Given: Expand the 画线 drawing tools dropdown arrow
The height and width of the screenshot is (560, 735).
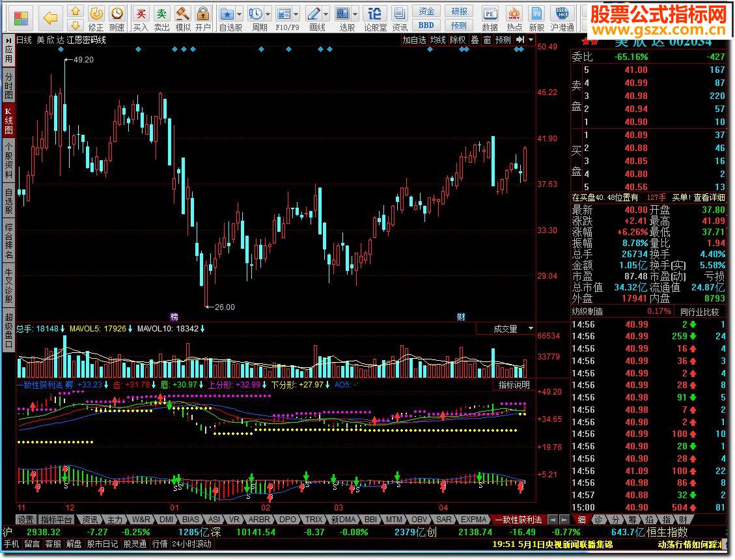Looking at the screenshot, I should coord(326,14).
